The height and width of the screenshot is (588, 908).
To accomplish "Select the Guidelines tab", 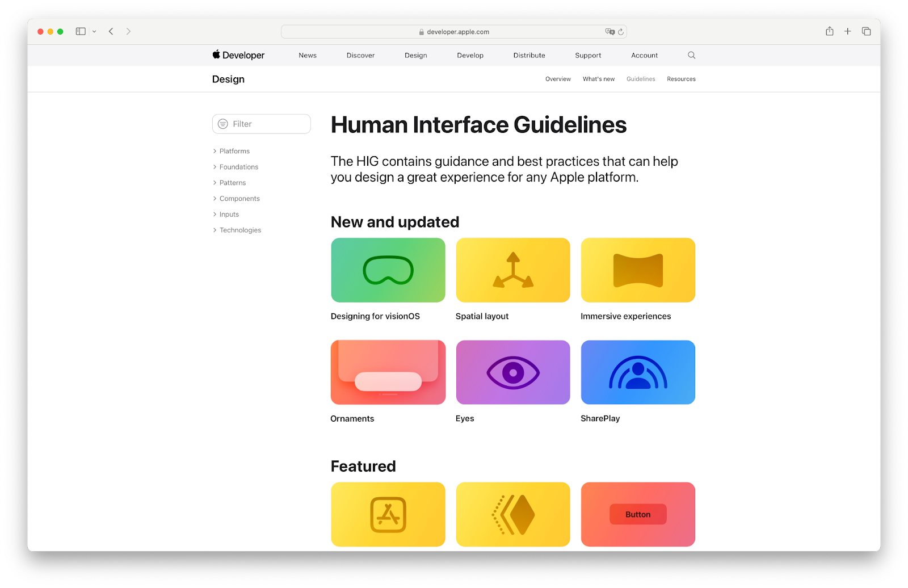I will 641,79.
